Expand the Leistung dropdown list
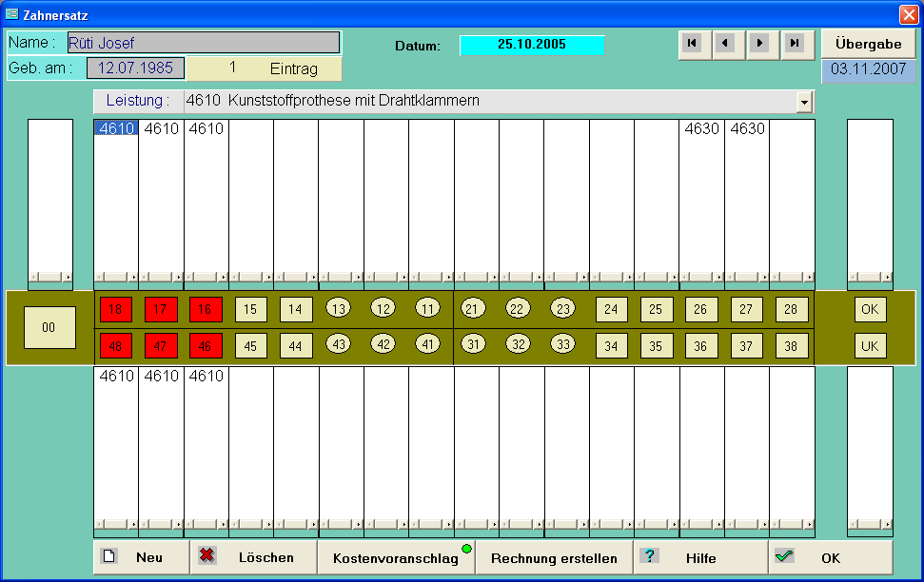Screen dimensions: 924x582 [805, 102]
